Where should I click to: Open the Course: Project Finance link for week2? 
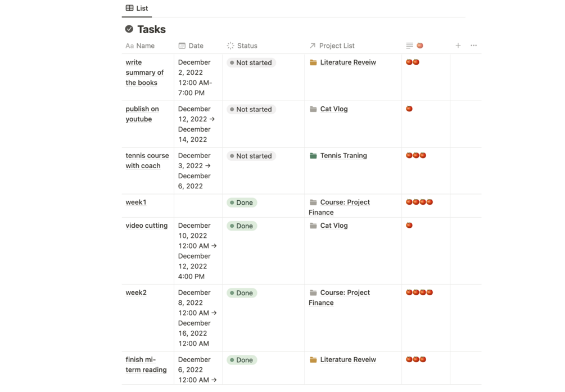[345, 293]
